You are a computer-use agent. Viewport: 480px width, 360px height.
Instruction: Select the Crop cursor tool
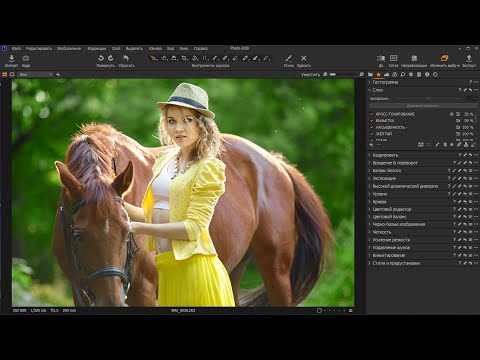(x=184, y=58)
